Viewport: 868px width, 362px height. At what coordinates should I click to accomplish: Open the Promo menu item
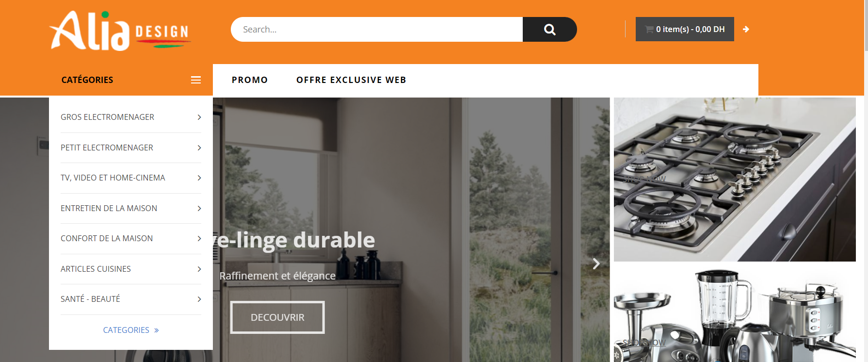pyautogui.click(x=250, y=80)
